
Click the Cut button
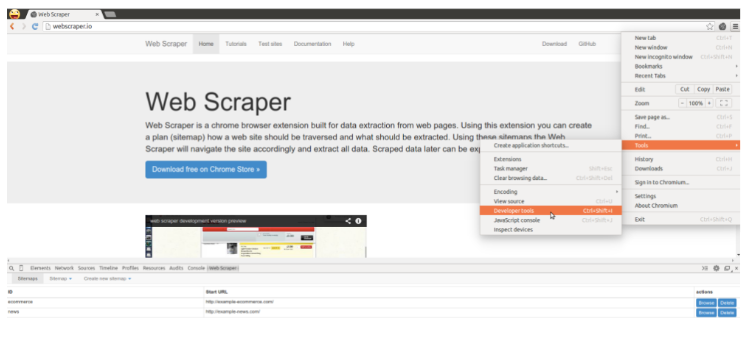pos(684,89)
